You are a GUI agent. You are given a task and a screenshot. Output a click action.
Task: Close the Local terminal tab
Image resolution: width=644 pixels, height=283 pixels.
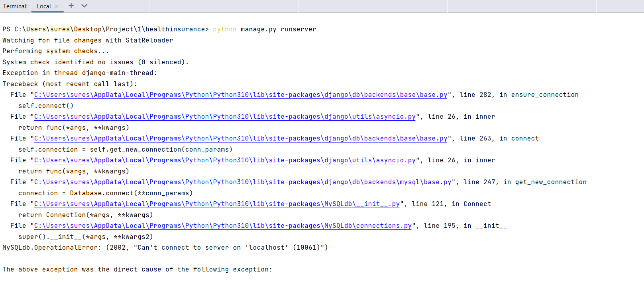[x=56, y=6]
